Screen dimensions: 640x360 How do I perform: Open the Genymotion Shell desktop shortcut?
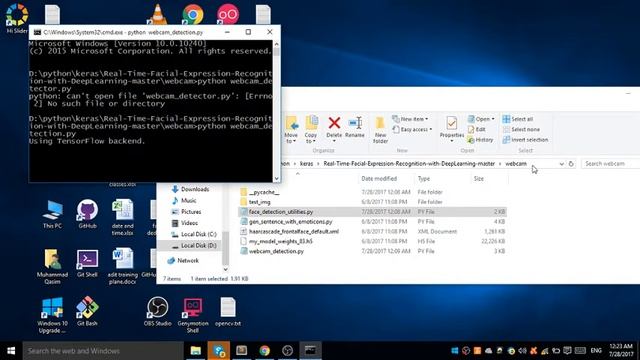pyautogui.click(x=193, y=315)
